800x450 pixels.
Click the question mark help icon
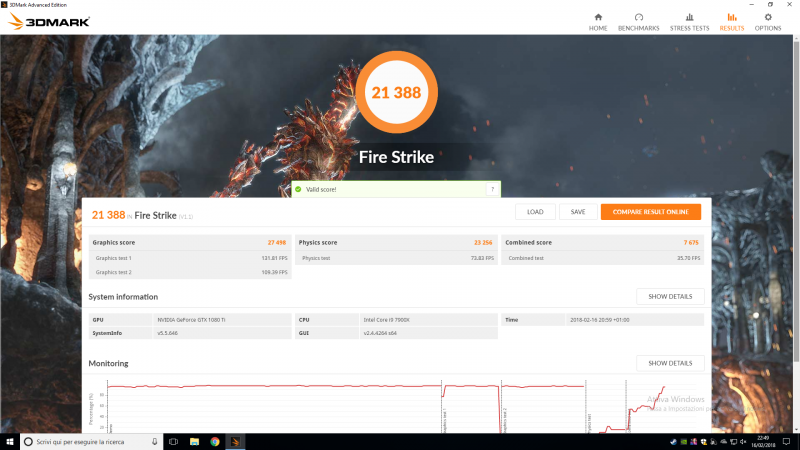click(491, 189)
